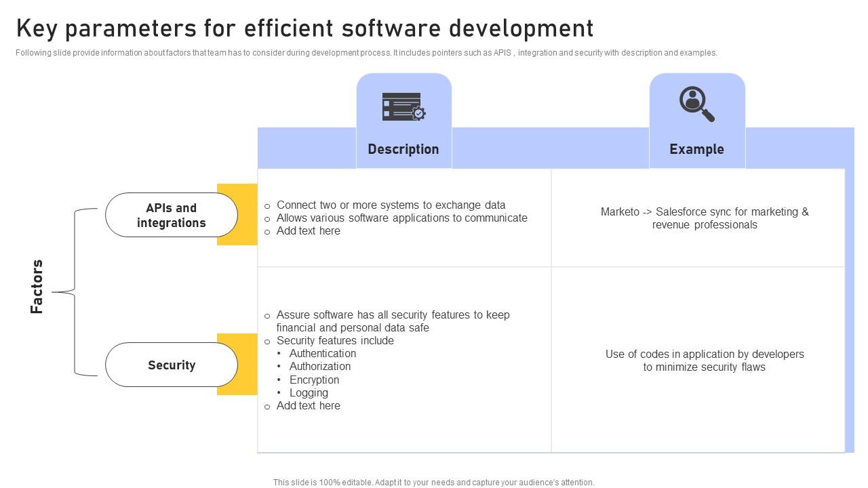Click the Security pill label
This screenshot has width=868, height=488.
click(171, 365)
